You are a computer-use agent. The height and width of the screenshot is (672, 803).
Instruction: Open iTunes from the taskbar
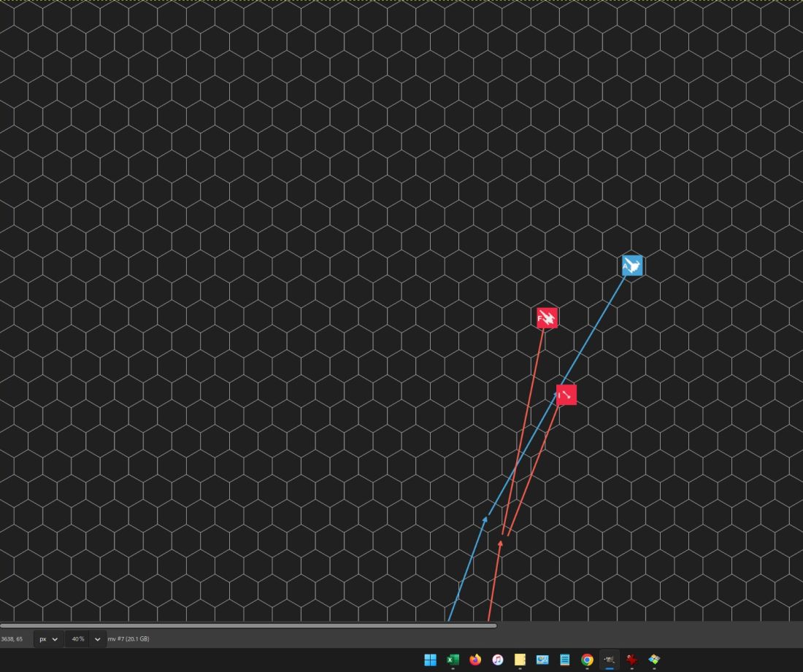pyautogui.click(x=498, y=660)
